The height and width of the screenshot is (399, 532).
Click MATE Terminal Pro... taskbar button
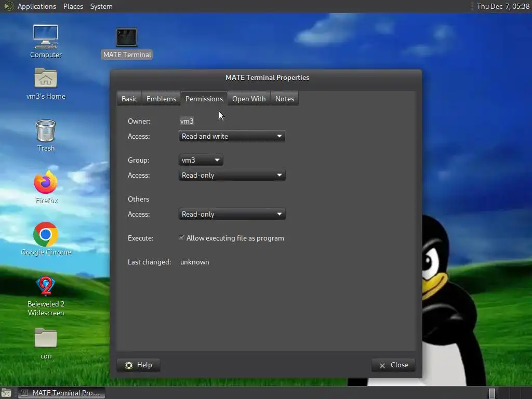(61, 393)
